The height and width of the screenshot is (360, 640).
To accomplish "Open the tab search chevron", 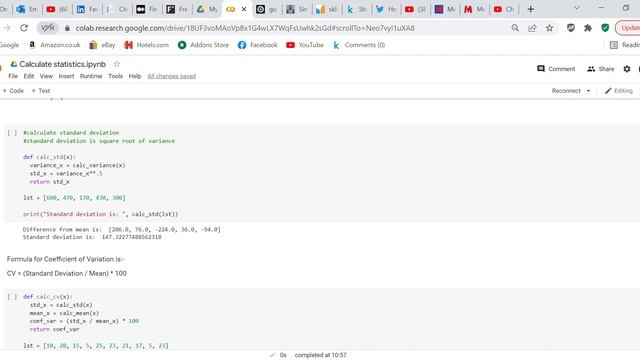I will pyautogui.click(x=577, y=8).
